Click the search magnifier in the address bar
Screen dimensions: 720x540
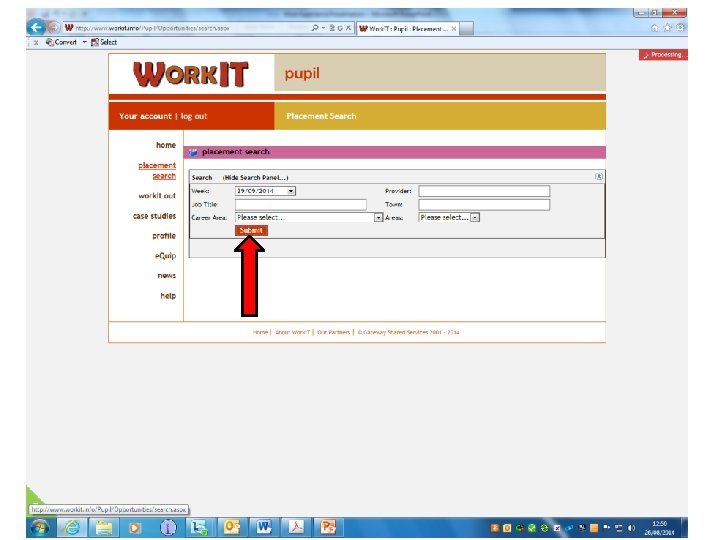pyautogui.click(x=315, y=28)
